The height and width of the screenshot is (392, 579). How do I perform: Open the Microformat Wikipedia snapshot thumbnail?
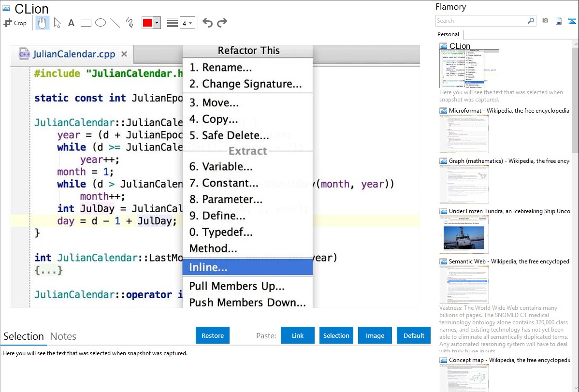tap(464, 134)
